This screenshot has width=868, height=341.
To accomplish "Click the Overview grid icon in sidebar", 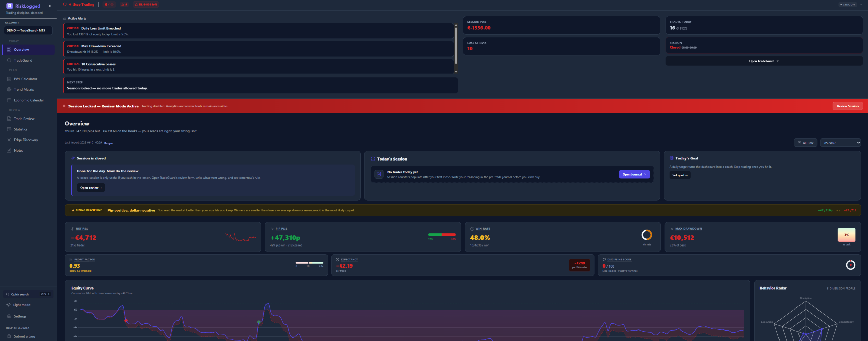I will point(9,50).
